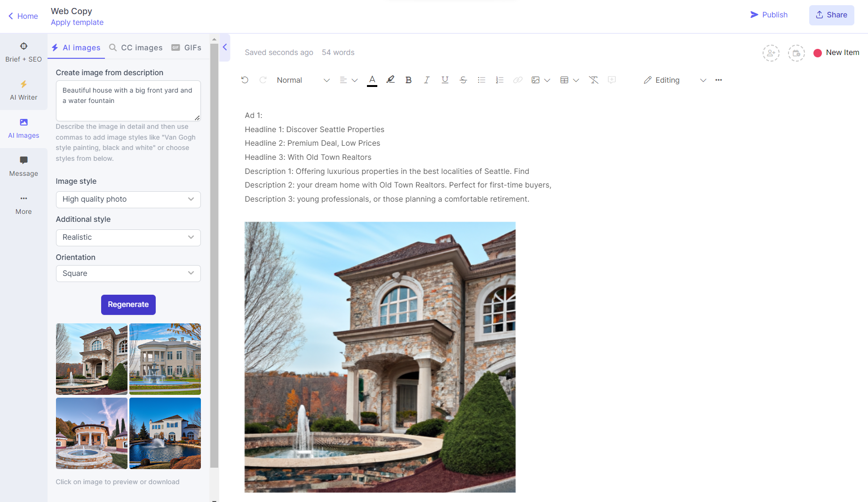
Task: Open the Image style dropdown
Action: coord(128,199)
